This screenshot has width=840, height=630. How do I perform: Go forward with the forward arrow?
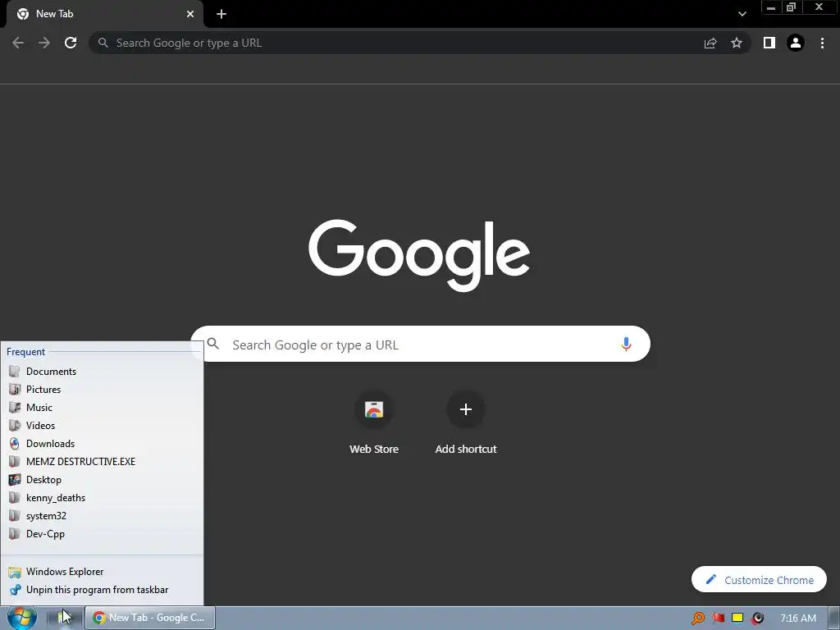pos(44,43)
